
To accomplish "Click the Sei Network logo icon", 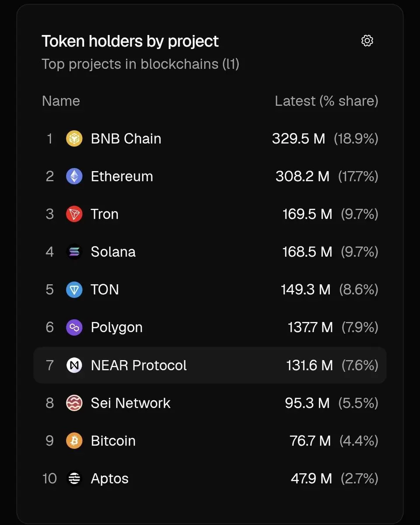I will click(74, 403).
